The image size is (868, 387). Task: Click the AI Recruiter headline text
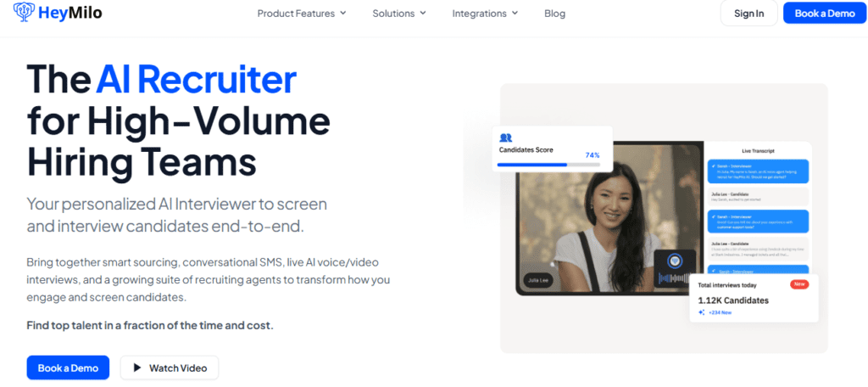[x=196, y=79]
